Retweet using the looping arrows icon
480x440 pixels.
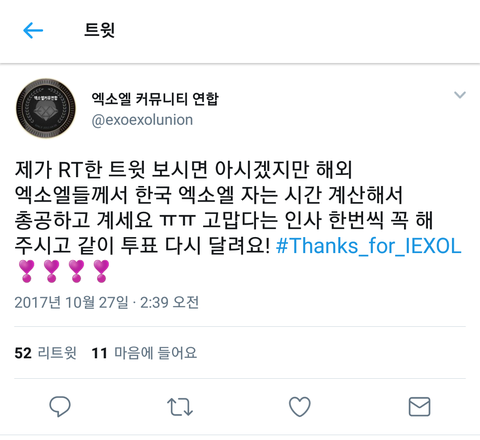180,407
